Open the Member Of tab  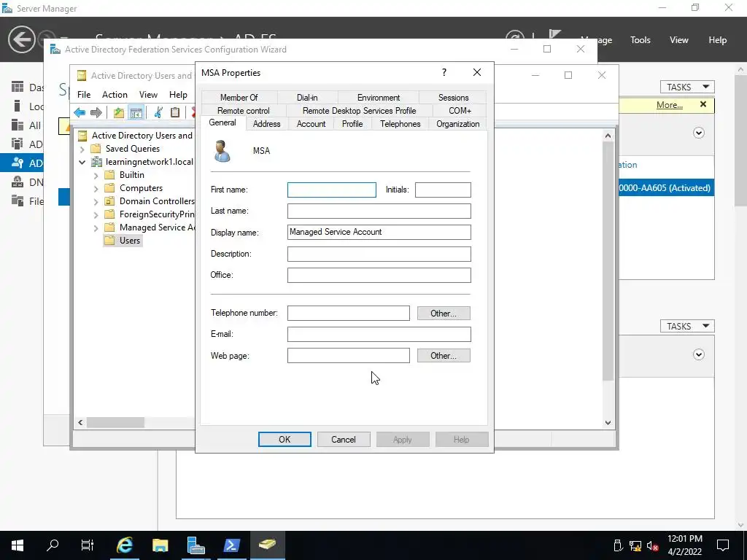coord(239,98)
